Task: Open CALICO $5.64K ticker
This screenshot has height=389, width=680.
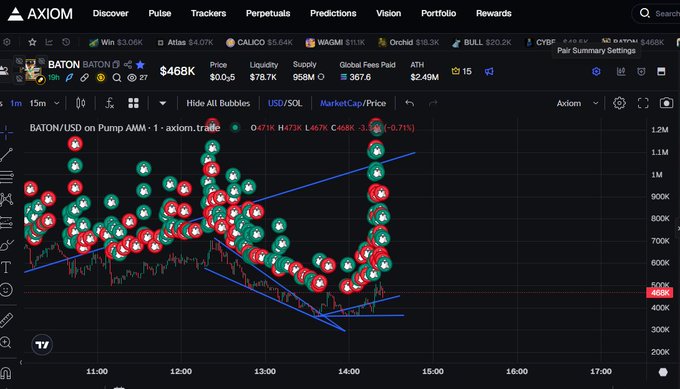Action: (x=259, y=42)
